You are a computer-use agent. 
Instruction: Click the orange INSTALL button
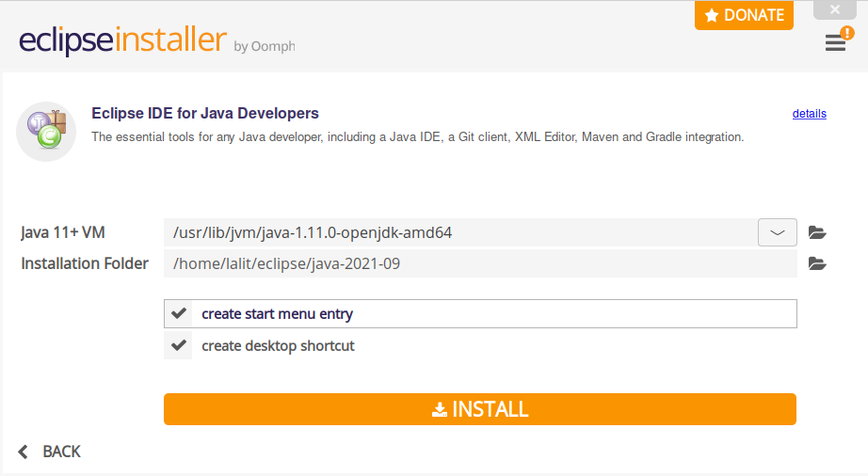480,409
